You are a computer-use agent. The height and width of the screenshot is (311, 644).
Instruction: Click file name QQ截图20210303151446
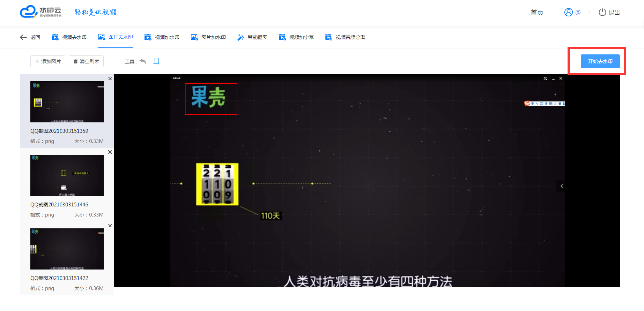tap(59, 205)
